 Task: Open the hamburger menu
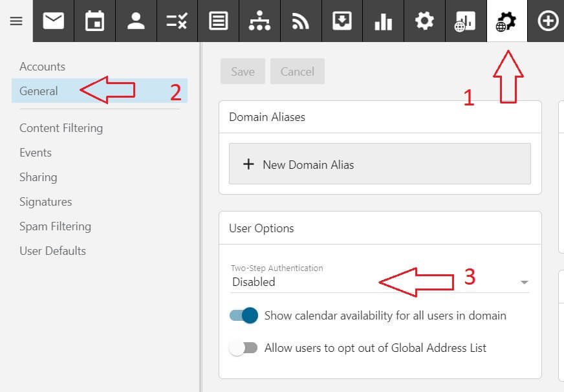16,21
